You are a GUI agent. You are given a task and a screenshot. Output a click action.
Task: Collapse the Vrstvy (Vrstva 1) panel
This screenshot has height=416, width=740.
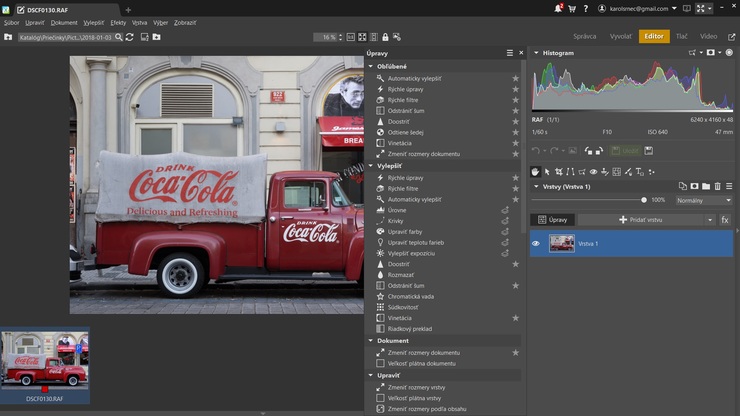pyautogui.click(x=536, y=187)
